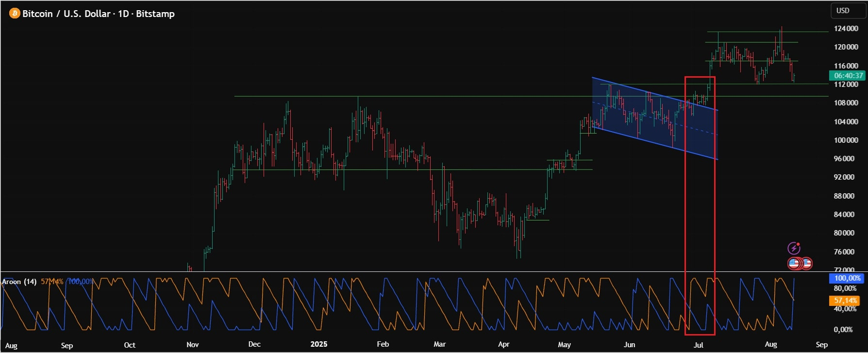Click the green 06:40:37 countdown price label
This screenshot has height=353, width=868.
point(848,75)
